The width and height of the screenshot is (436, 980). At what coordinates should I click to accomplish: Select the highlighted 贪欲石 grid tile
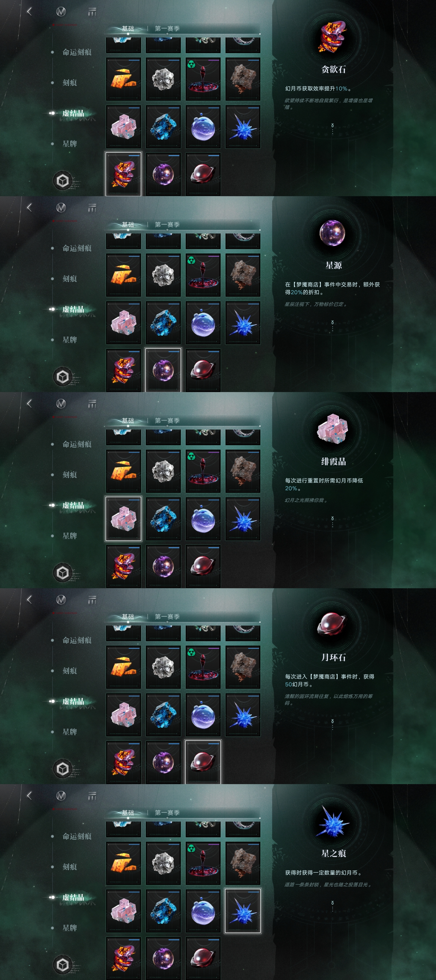click(123, 174)
